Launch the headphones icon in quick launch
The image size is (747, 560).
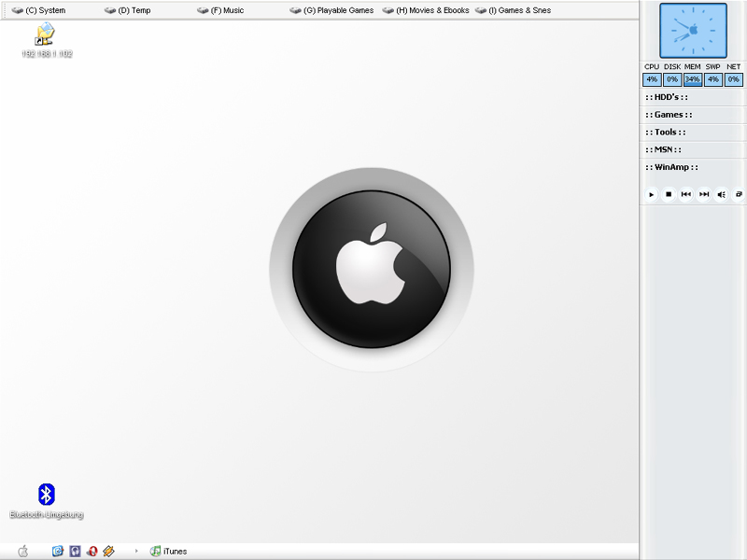click(x=75, y=551)
